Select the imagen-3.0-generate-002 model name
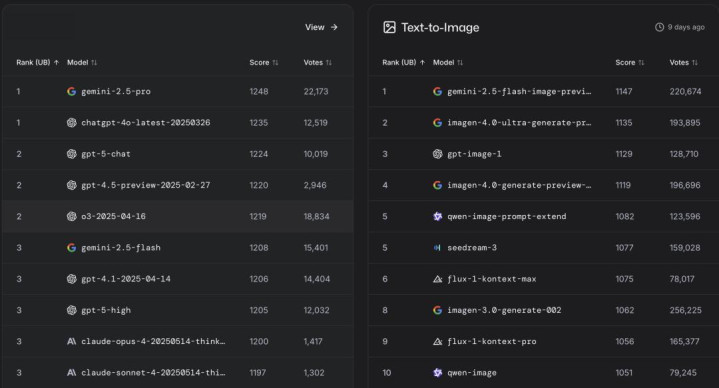Viewport: 719px width, 388px height. (504, 310)
